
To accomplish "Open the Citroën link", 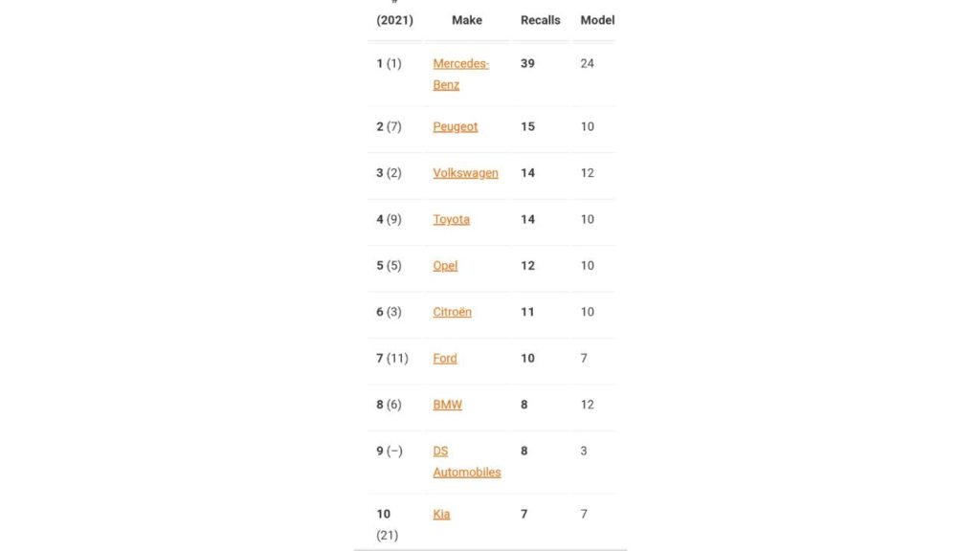I will pyautogui.click(x=452, y=312).
